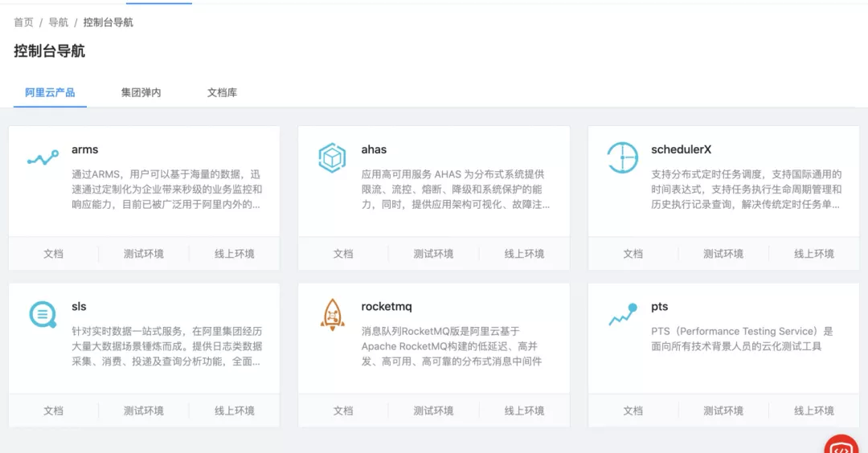Image resolution: width=868 pixels, height=453 pixels.
Task: Open 线上环境 for schedulerX
Action: [813, 254]
